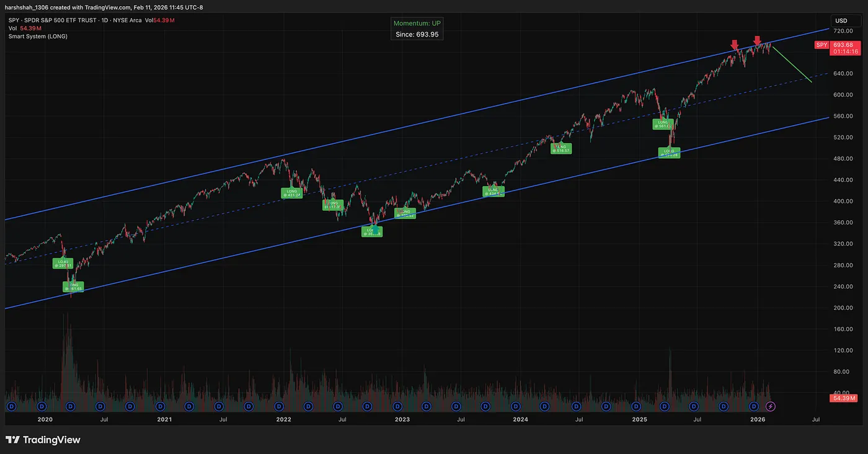Click the 01:14:16 bar countdown timer
Screen dimensions: 868x454
point(847,51)
